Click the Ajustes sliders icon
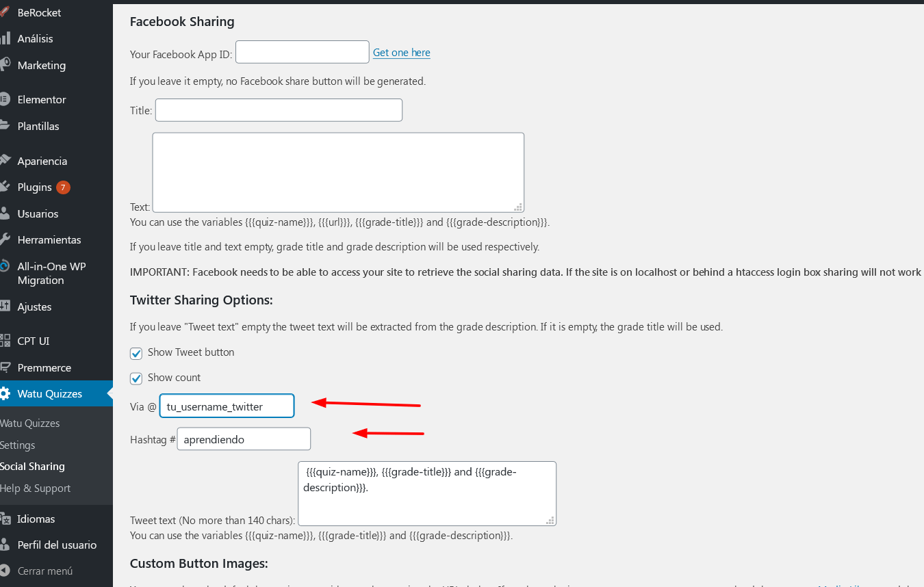Image resolution: width=924 pixels, height=587 pixels. click(x=5, y=306)
